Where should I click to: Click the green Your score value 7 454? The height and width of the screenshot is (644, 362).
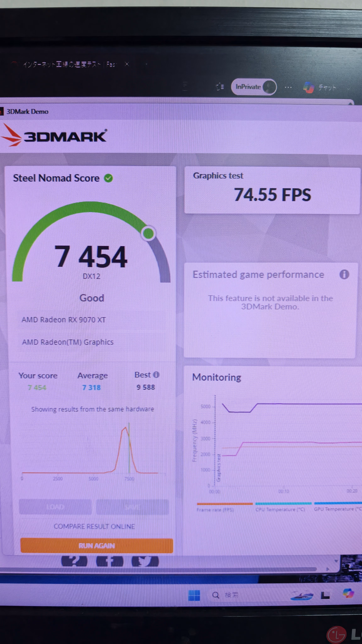[37, 388]
